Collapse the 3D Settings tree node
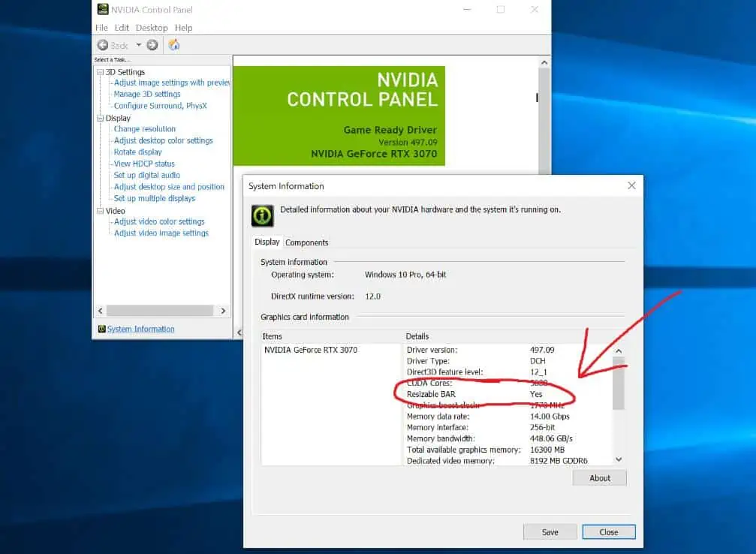 coord(101,72)
